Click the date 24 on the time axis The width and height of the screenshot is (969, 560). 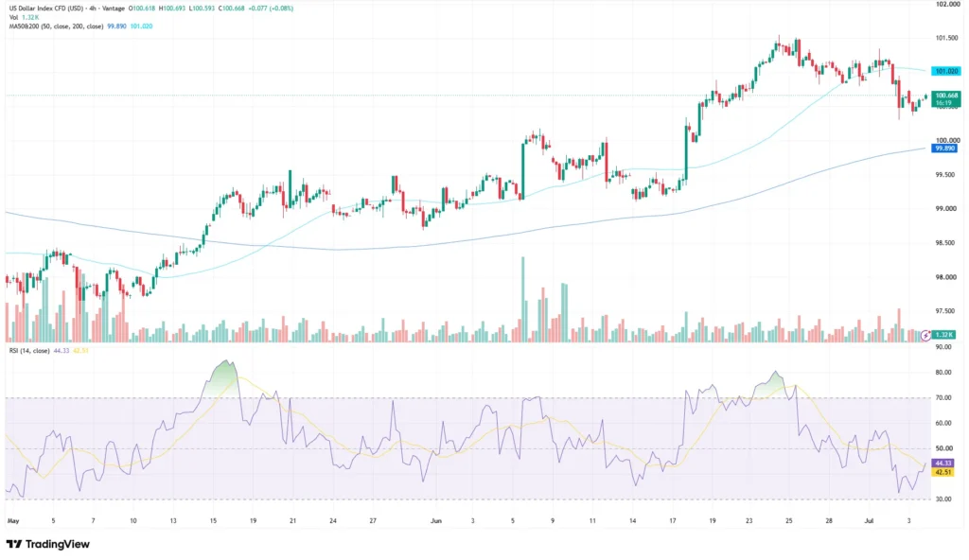pyautogui.click(x=333, y=521)
